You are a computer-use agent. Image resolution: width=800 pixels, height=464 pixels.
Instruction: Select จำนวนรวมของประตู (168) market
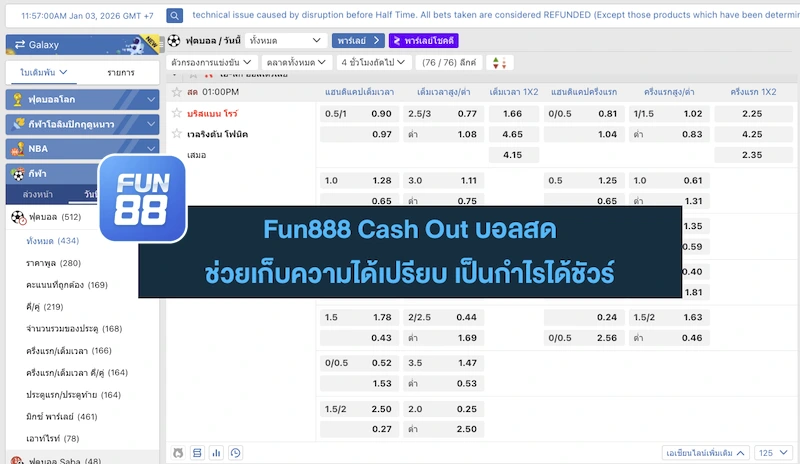(74, 329)
